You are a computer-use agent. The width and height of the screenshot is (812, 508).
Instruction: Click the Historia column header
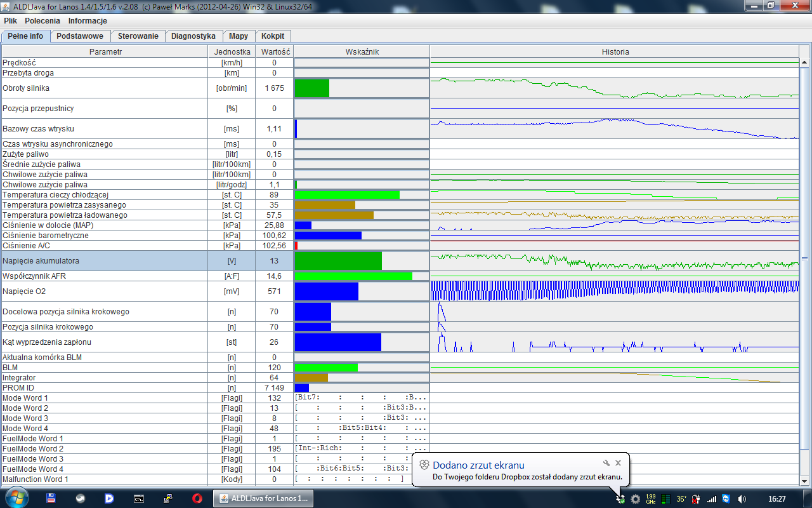(x=615, y=51)
